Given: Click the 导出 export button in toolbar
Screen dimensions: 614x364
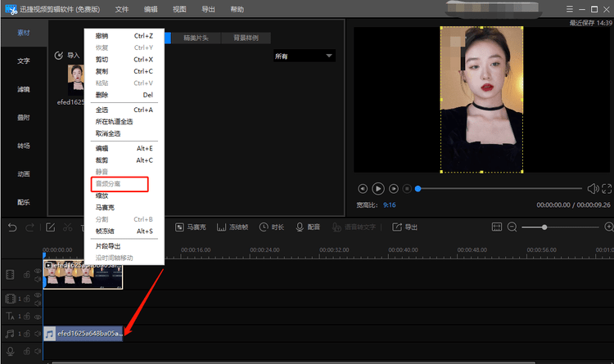Looking at the screenshot, I should point(405,227).
